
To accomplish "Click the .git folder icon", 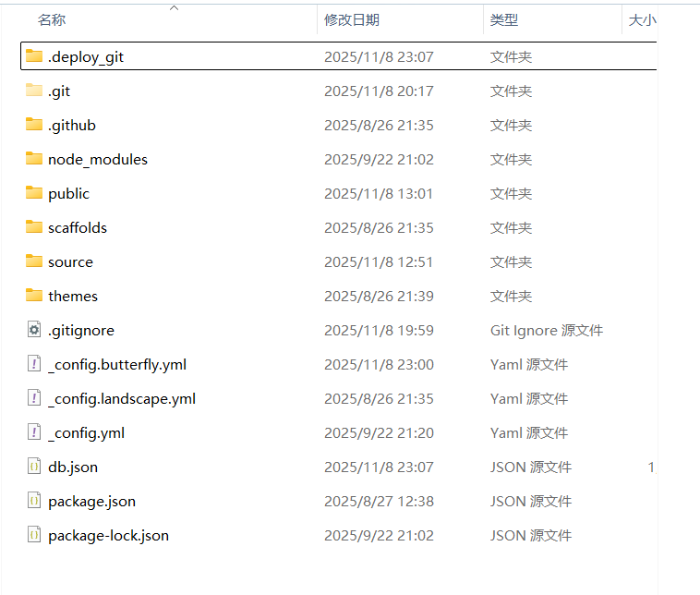I will pyautogui.click(x=34, y=91).
